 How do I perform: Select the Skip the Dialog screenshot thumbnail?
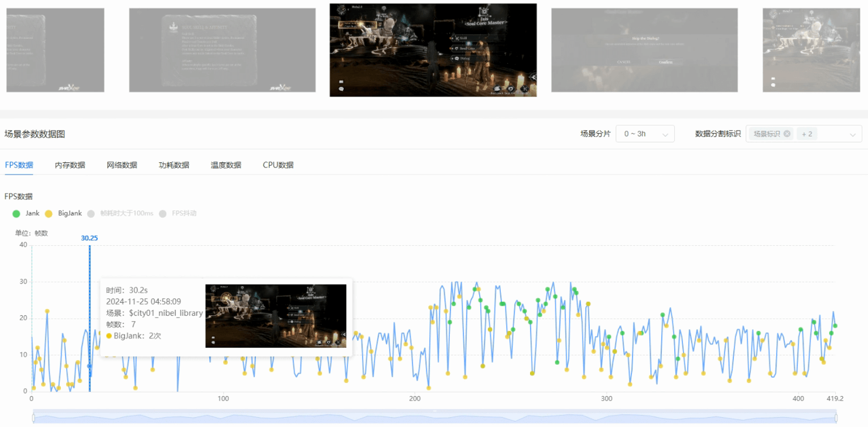coord(644,50)
